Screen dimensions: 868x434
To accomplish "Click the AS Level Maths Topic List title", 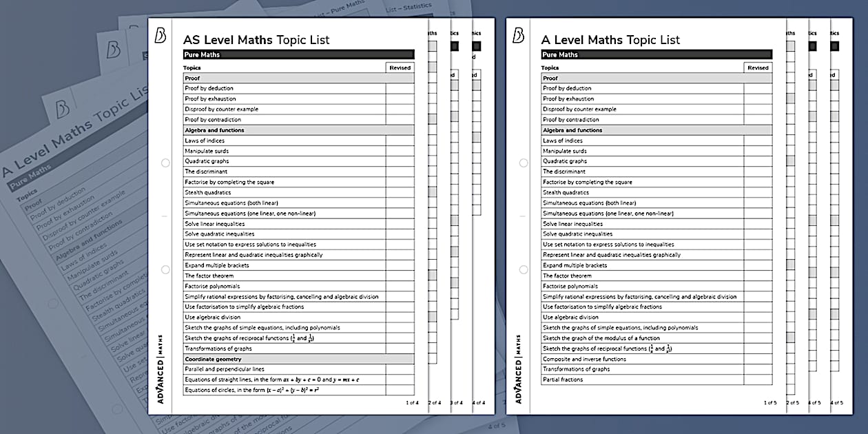I will 255,39.
